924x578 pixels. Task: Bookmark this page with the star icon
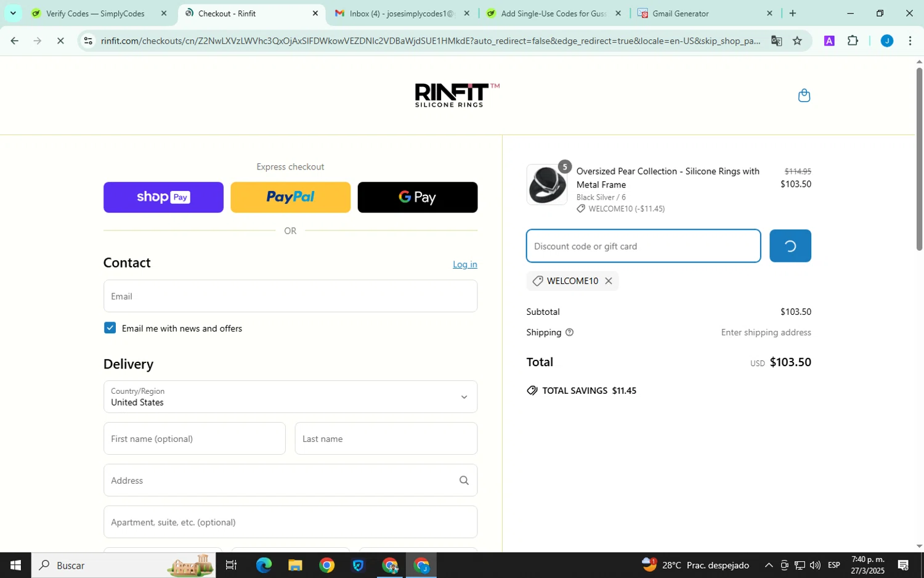point(797,41)
